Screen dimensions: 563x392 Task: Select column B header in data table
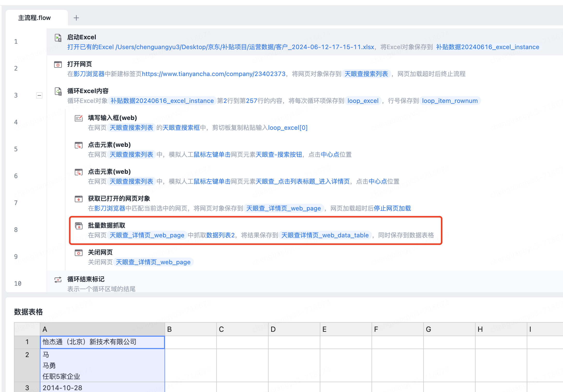tap(190, 329)
